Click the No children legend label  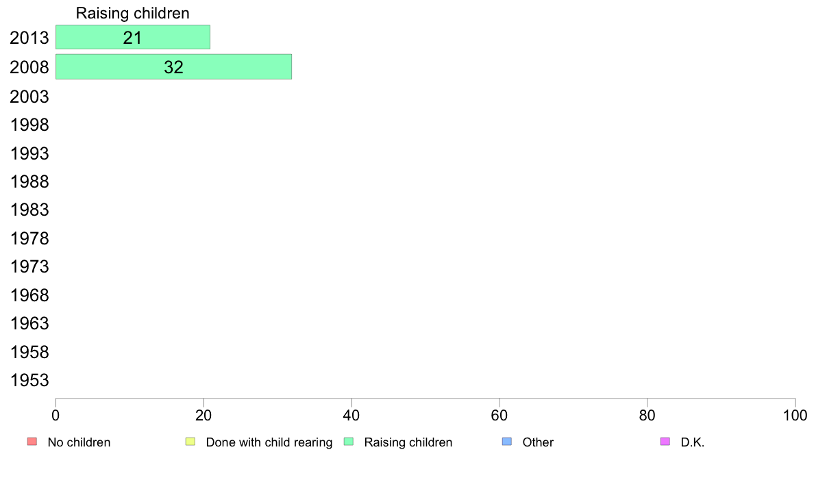point(79,442)
